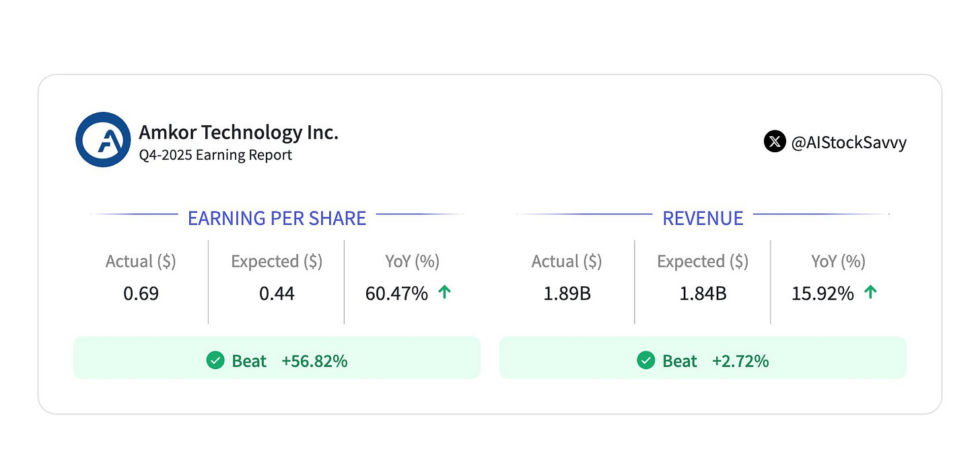
Task: Click the green Revenue Beat checkmark icon
Action: (x=645, y=360)
